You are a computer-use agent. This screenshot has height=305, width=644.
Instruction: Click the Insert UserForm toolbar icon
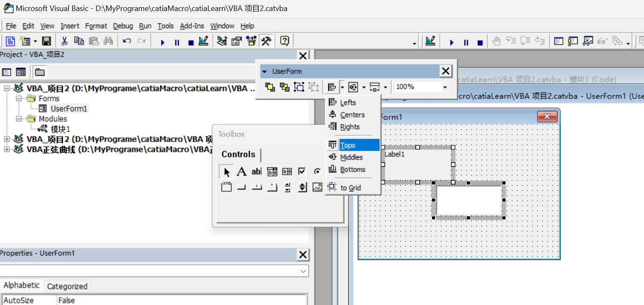coord(25,41)
